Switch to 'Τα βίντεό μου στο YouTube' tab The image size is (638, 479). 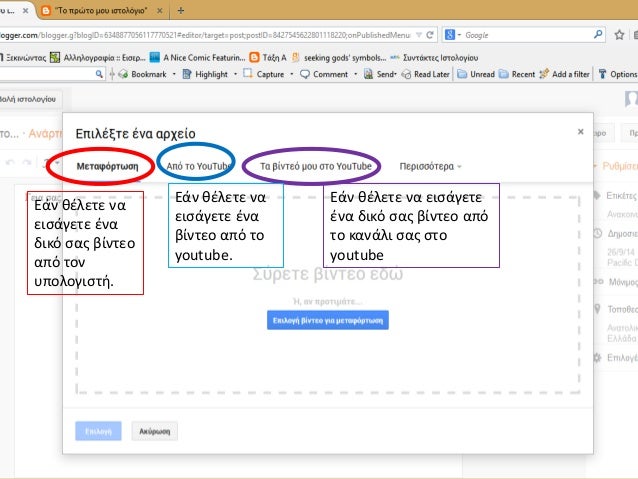[316, 166]
